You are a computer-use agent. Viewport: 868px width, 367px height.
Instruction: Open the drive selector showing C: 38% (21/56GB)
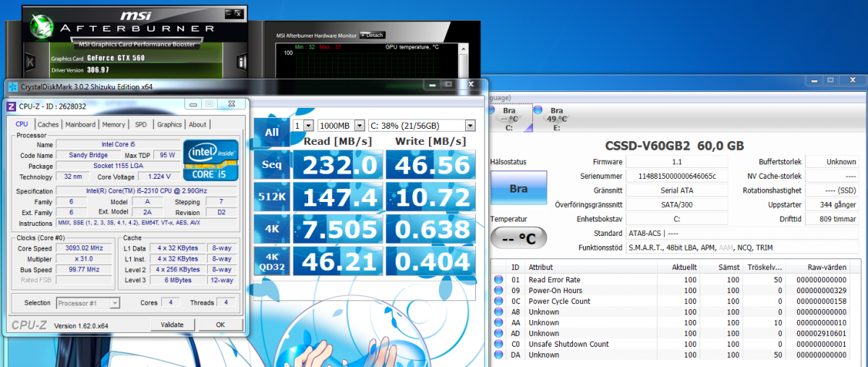[422, 125]
